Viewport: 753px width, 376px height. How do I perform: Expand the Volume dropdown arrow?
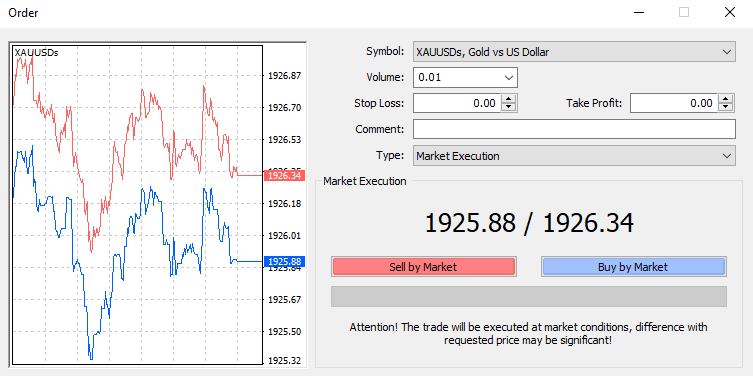(x=509, y=77)
